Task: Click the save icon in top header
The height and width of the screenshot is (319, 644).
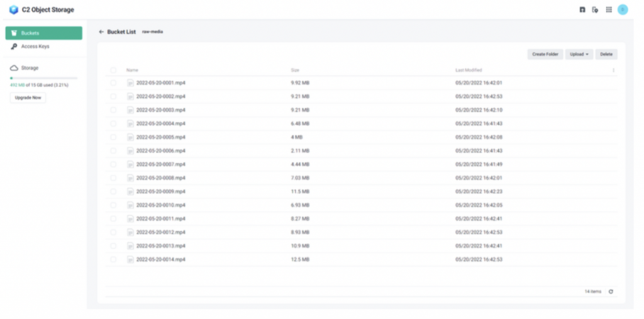Action: [x=582, y=9]
